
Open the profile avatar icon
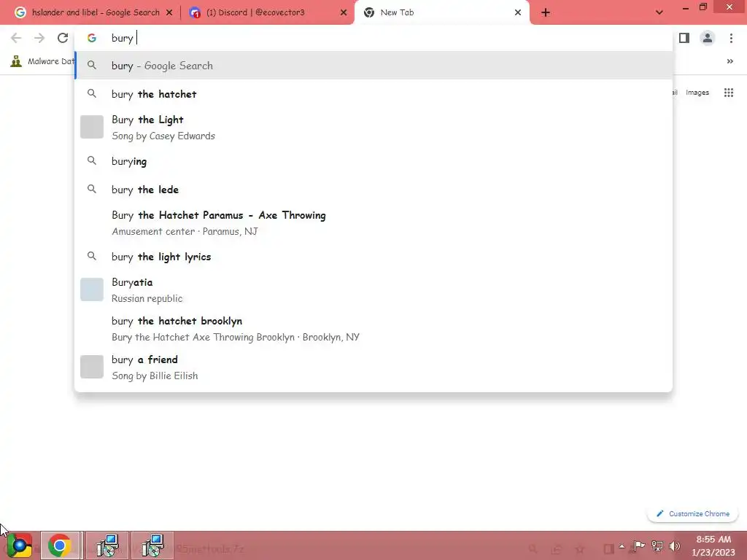point(708,38)
